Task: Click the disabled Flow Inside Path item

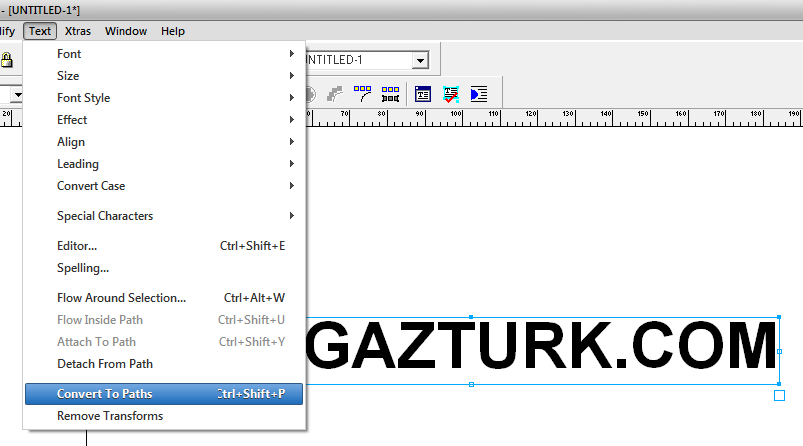Action: point(164,320)
